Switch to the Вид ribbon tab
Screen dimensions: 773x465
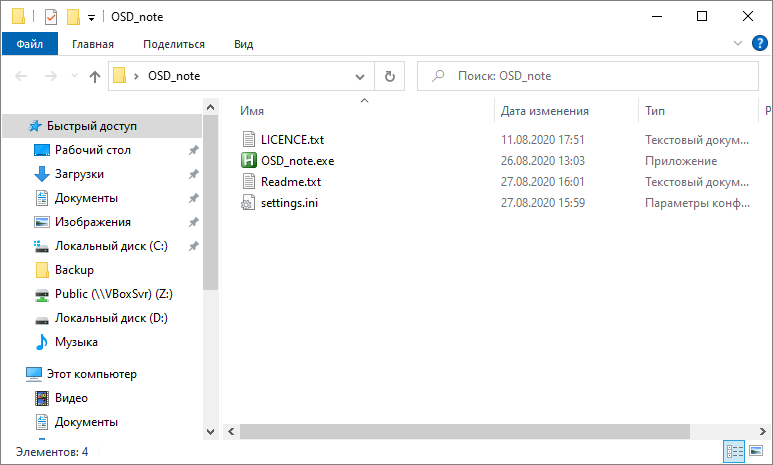(x=244, y=44)
